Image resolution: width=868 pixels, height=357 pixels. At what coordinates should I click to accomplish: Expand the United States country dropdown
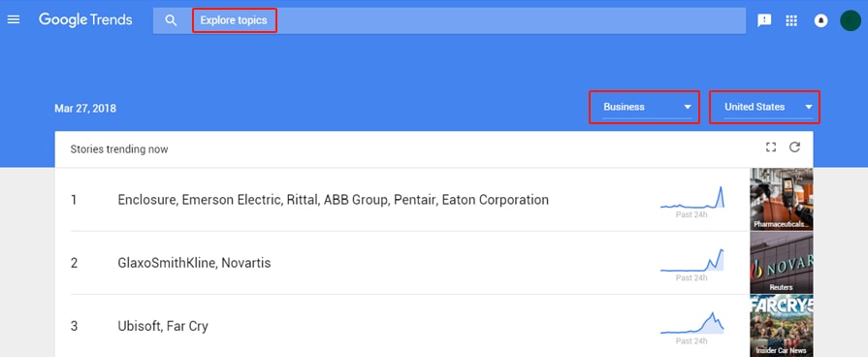tap(768, 107)
